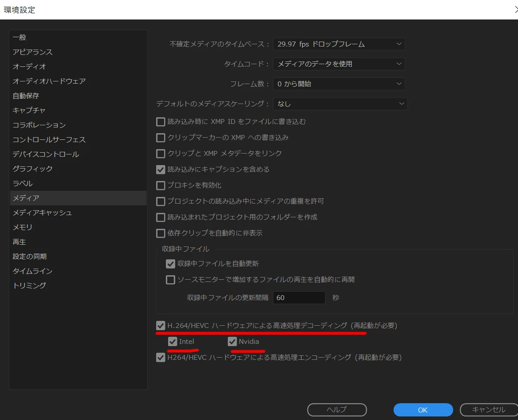Confirm settings with the OK button
Viewport: 518px width, 420px height.
pyautogui.click(x=423, y=410)
